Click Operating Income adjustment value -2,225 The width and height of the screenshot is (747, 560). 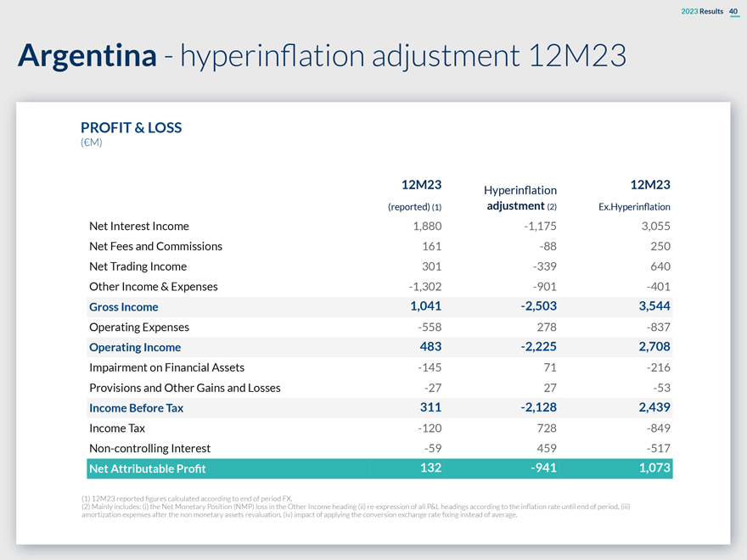tap(538, 347)
